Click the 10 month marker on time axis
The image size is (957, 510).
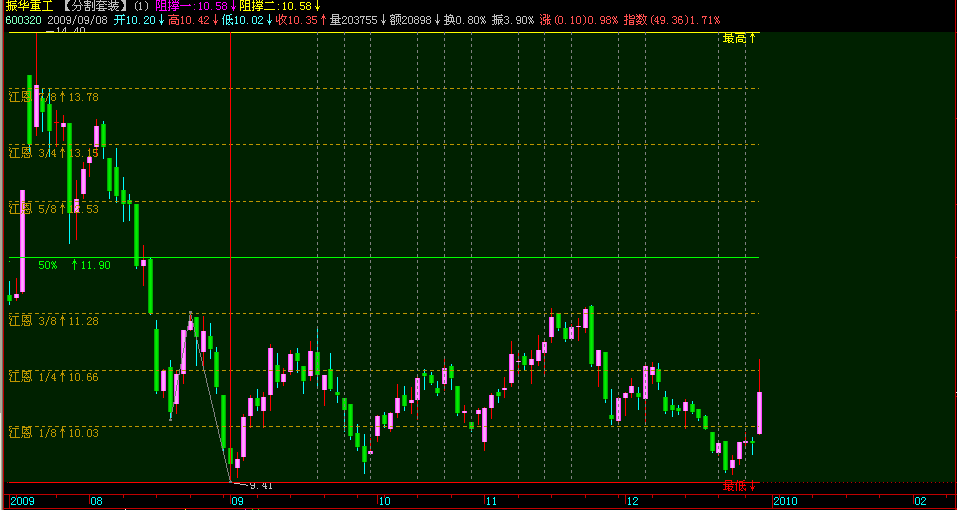[x=383, y=500]
